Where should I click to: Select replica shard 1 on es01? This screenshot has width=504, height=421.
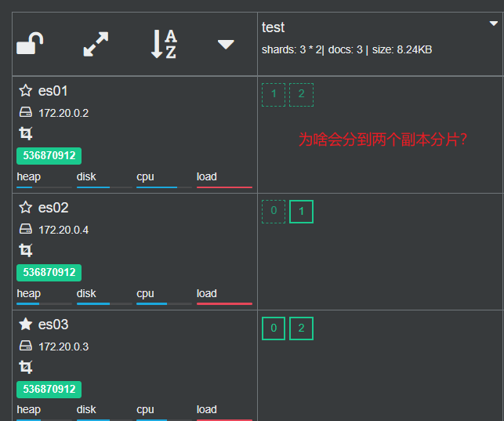click(x=274, y=95)
